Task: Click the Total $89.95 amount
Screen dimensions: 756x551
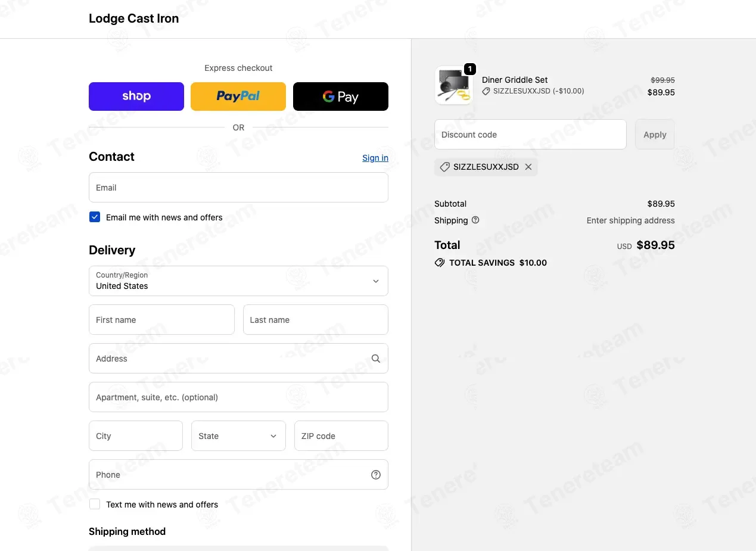Action: click(x=655, y=245)
